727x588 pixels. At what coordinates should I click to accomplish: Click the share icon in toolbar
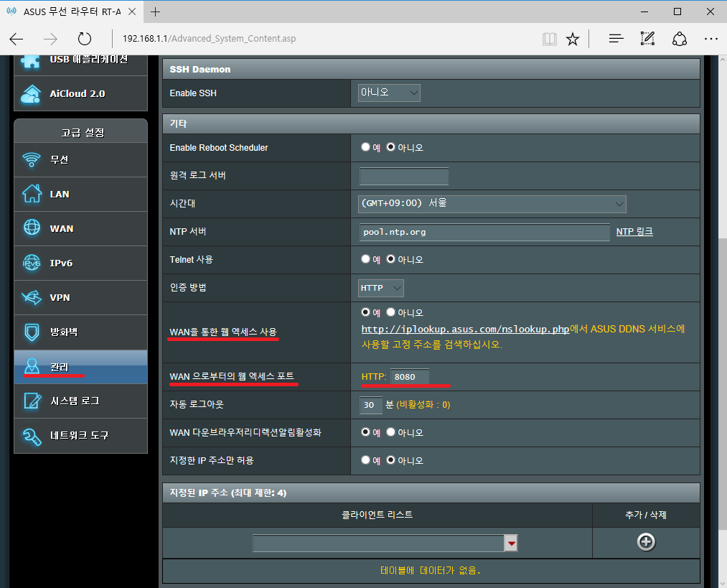point(679,39)
